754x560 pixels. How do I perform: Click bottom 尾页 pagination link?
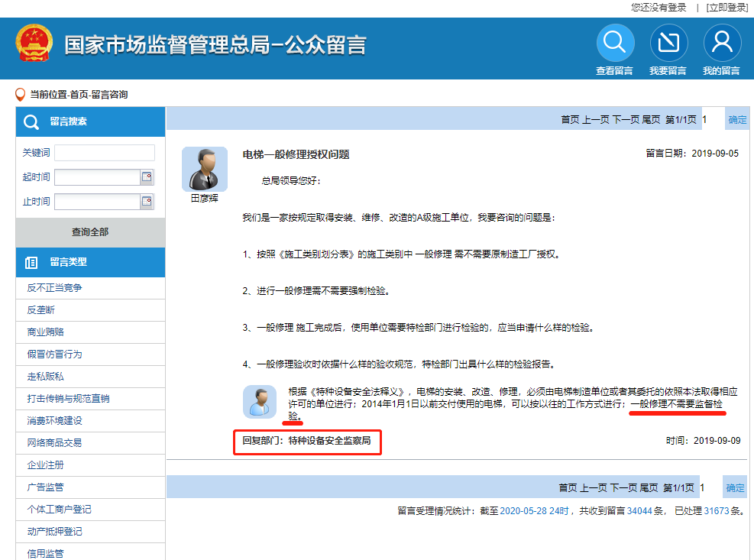point(649,487)
